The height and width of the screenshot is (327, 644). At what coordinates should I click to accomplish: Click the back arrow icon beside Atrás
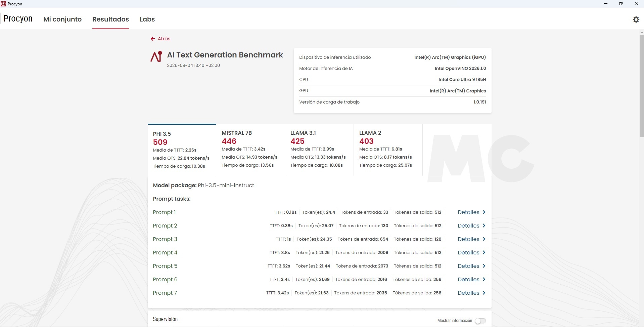tap(153, 39)
